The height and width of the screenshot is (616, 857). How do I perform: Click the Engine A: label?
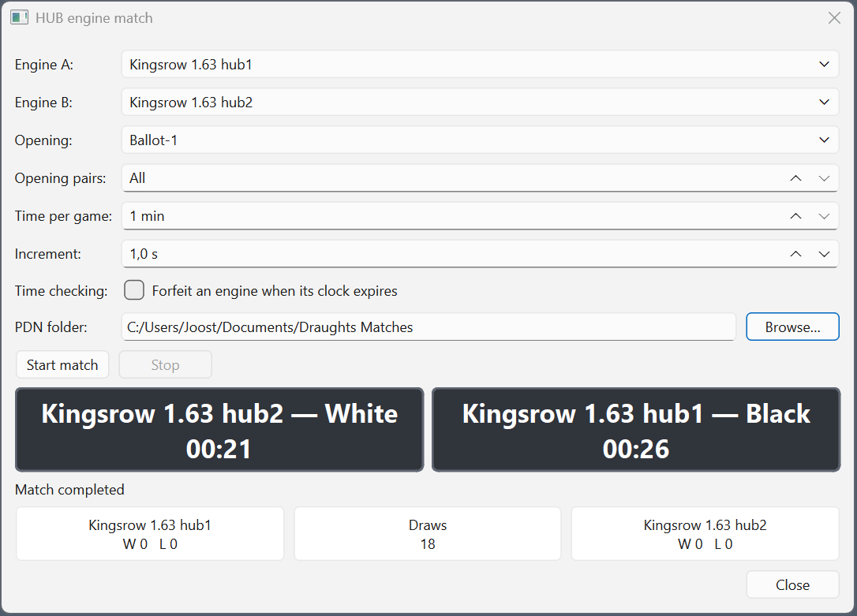[x=43, y=65]
